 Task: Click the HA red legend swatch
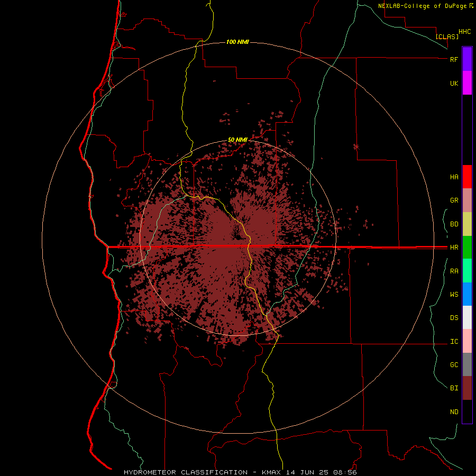(467, 177)
